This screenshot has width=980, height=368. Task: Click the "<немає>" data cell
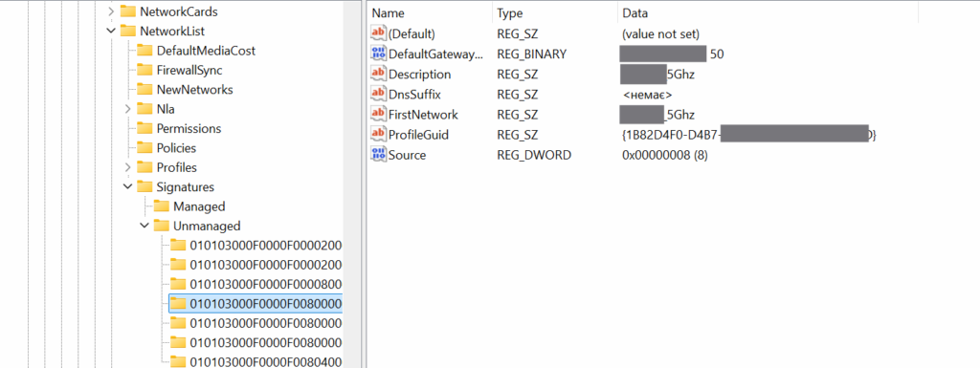pos(648,95)
